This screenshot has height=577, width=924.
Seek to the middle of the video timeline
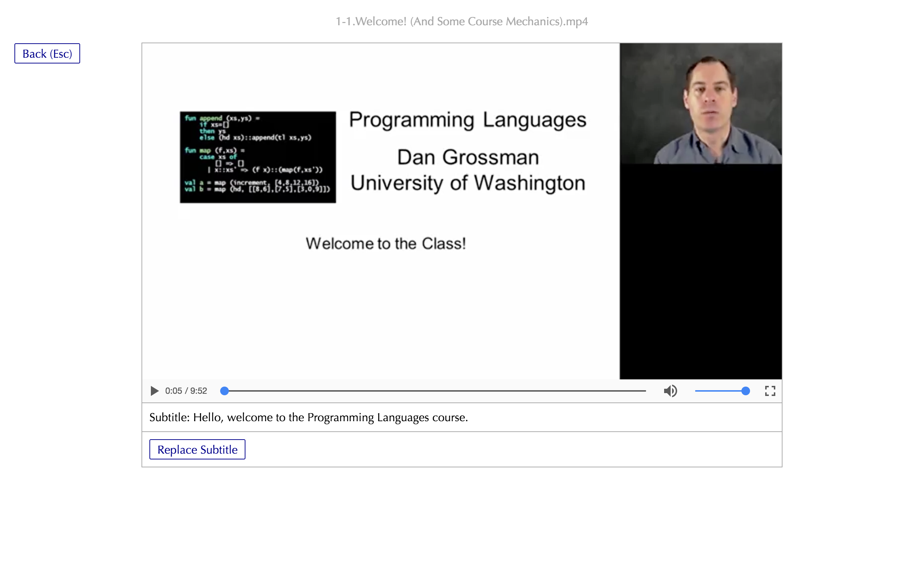435,391
